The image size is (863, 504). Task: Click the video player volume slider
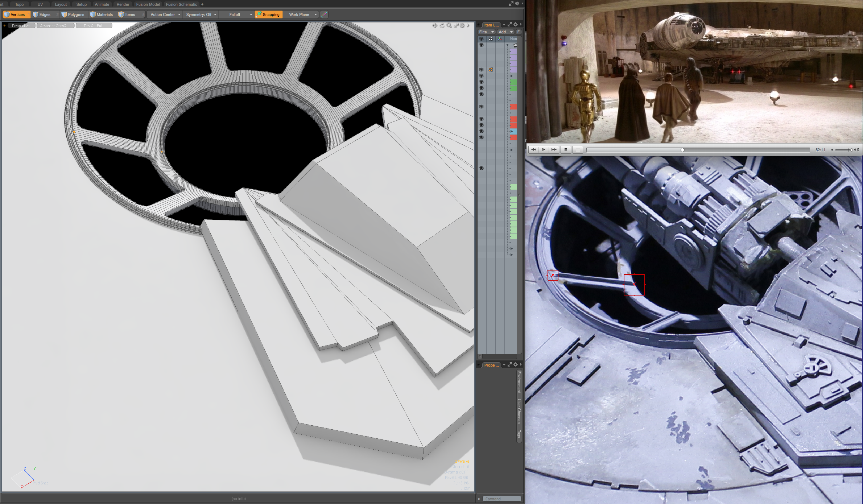(844, 150)
